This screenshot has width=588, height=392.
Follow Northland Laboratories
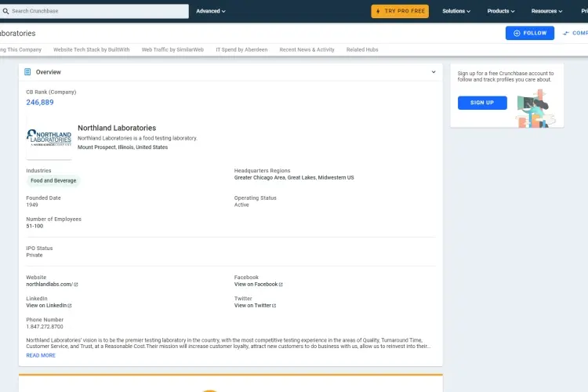tap(529, 33)
